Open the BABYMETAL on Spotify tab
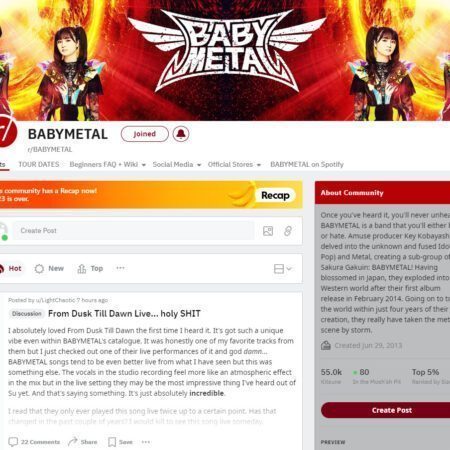This screenshot has height=450, width=450. [307, 164]
